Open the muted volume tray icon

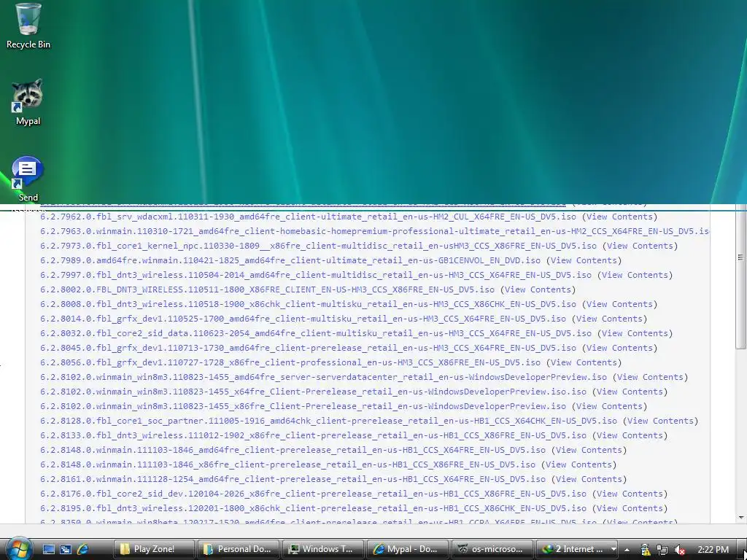coord(679,550)
